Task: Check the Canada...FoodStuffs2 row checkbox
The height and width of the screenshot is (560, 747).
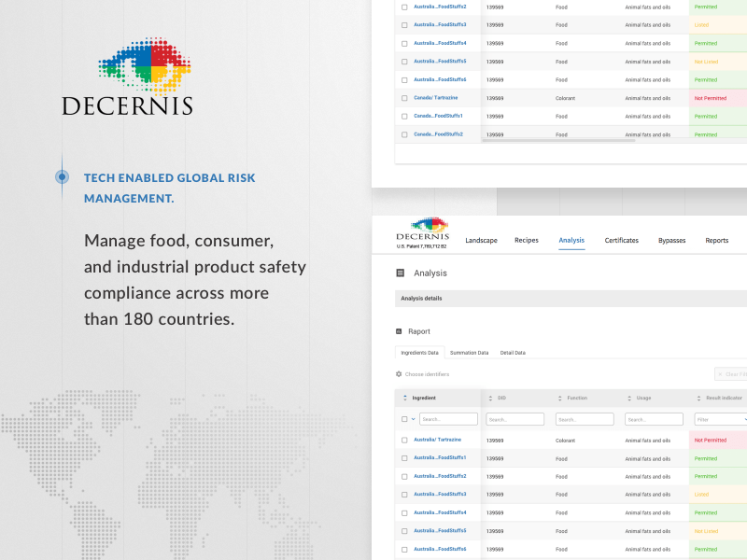Action: (404, 134)
